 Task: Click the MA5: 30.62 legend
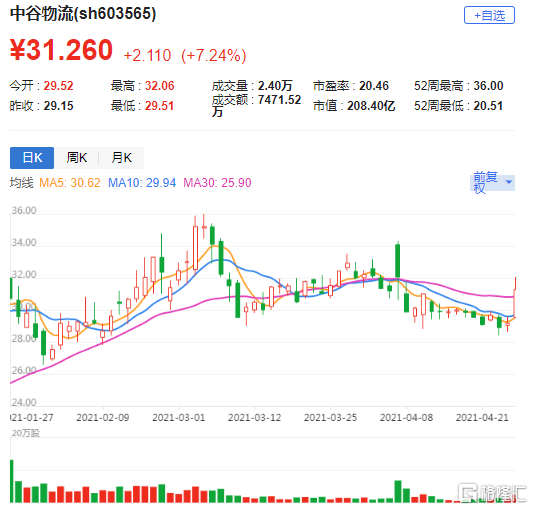(70, 183)
